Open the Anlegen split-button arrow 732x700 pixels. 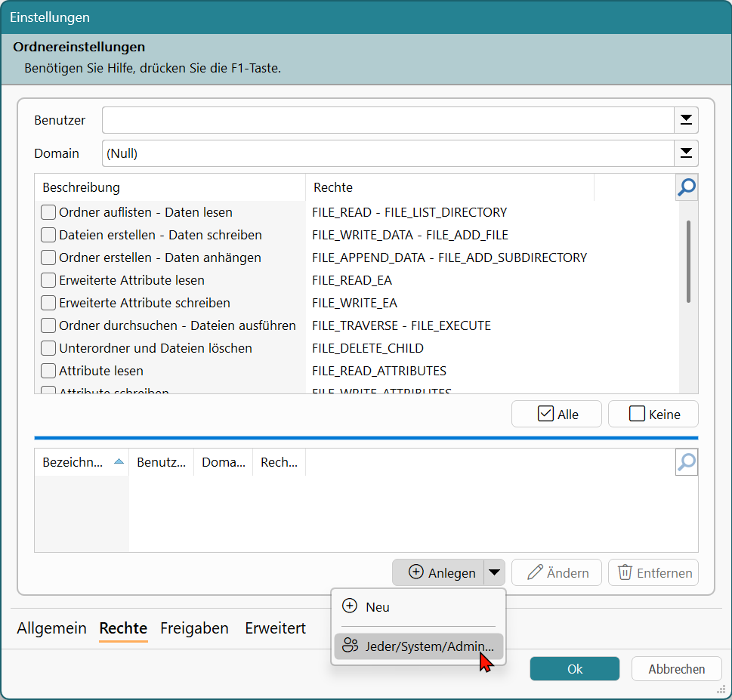(x=494, y=572)
